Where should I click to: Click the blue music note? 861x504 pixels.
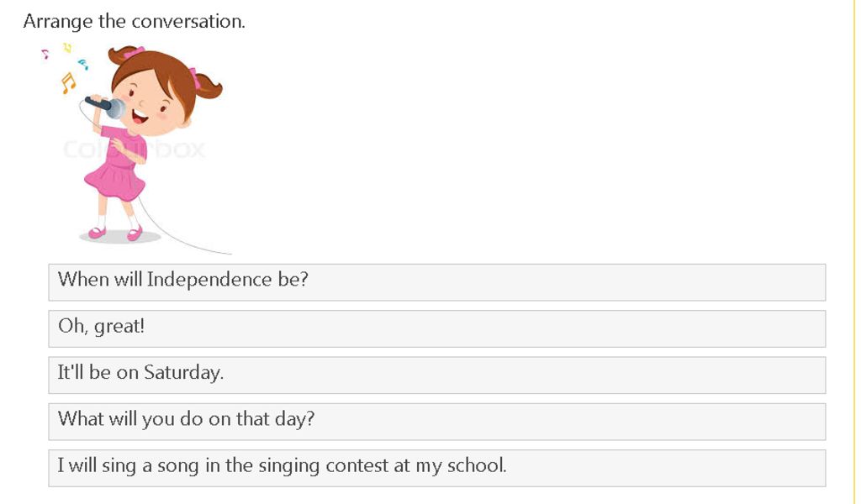tap(83, 64)
